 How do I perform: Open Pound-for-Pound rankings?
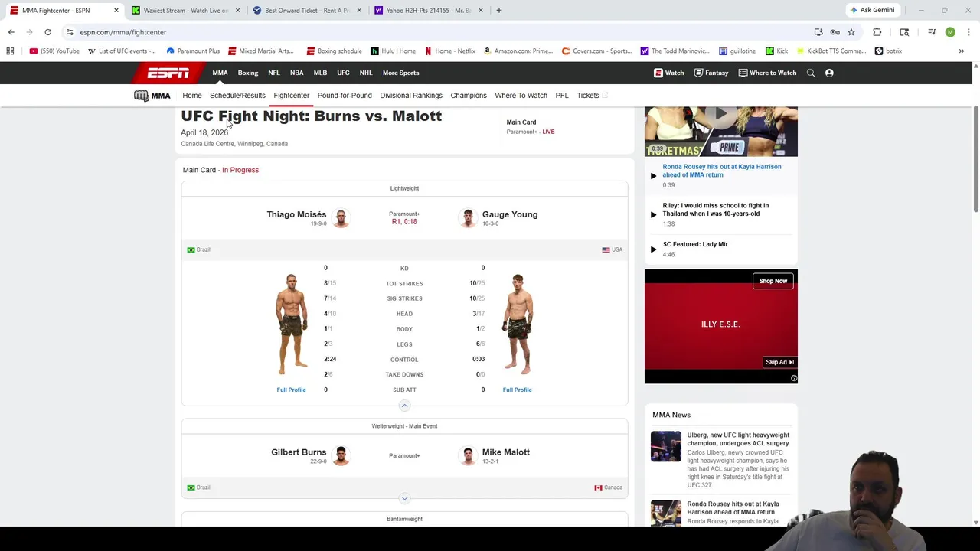click(x=345, y=96)
